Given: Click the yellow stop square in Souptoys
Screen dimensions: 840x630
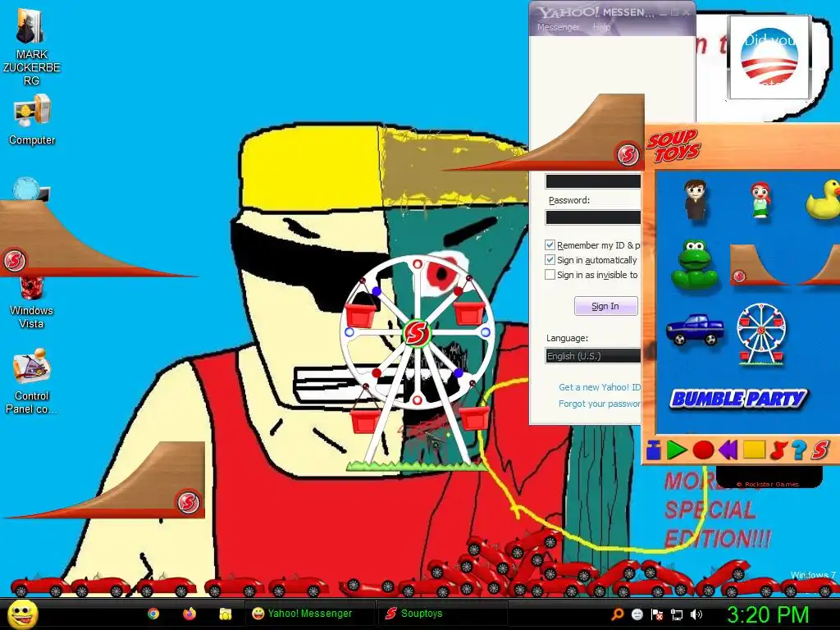Looking at the screenshot, I should (x=754, y=450).
